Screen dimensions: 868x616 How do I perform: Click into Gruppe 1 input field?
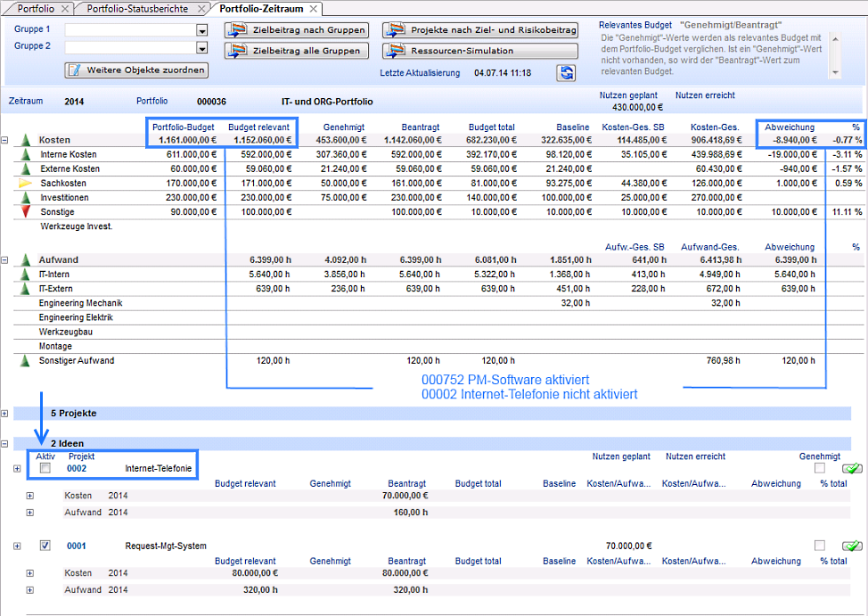tap(131, 30)
